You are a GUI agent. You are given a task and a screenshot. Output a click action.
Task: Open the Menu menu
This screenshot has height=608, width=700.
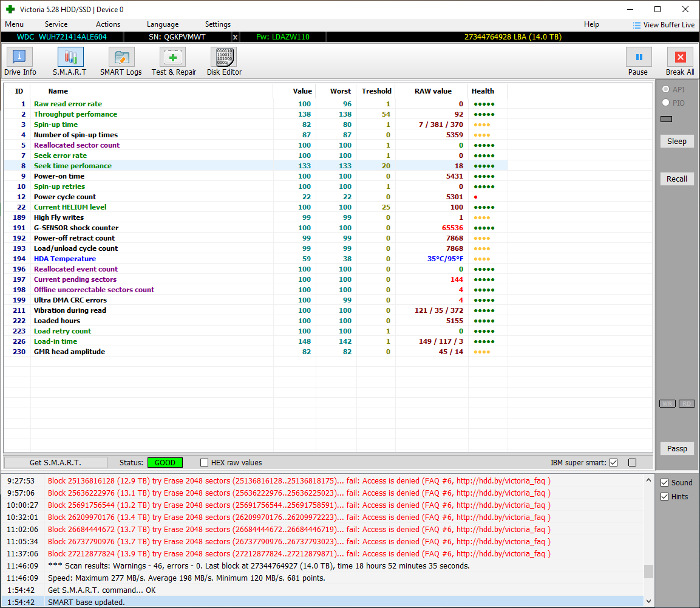(x=15, y=24)
